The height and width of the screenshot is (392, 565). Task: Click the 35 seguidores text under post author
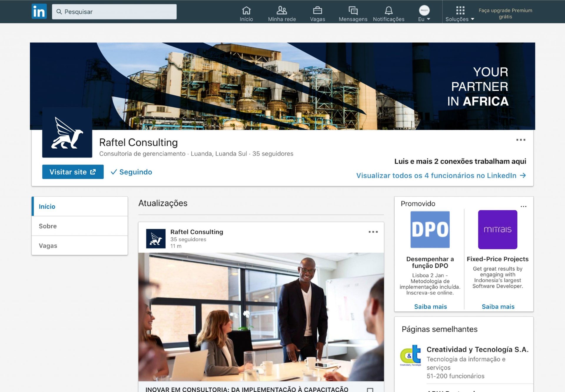click(188, 239)
